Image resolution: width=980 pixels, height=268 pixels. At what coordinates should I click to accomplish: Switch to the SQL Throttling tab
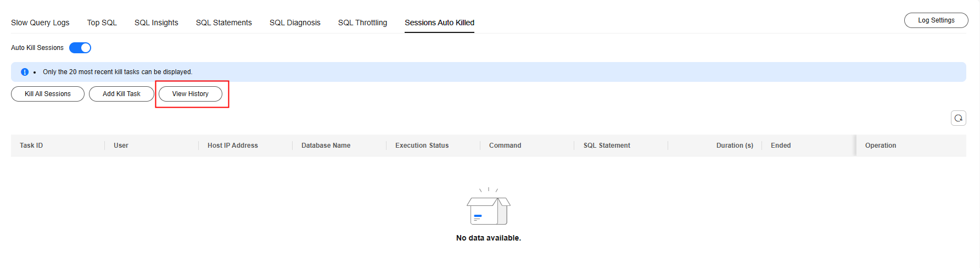click(x=362, y=23)
